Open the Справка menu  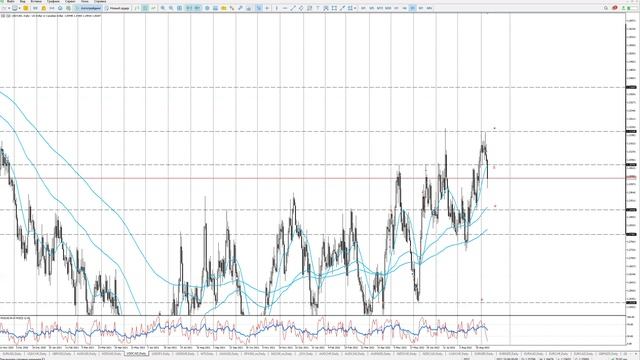[x=100, y=2]
